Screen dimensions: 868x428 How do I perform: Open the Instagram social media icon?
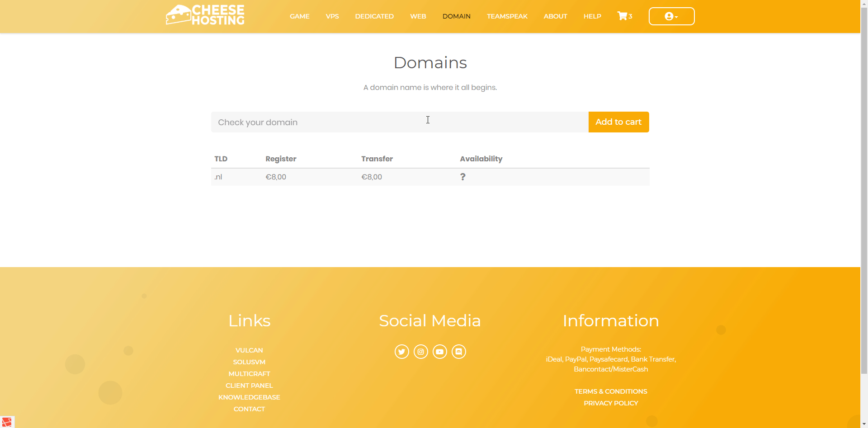click(420, 352)
